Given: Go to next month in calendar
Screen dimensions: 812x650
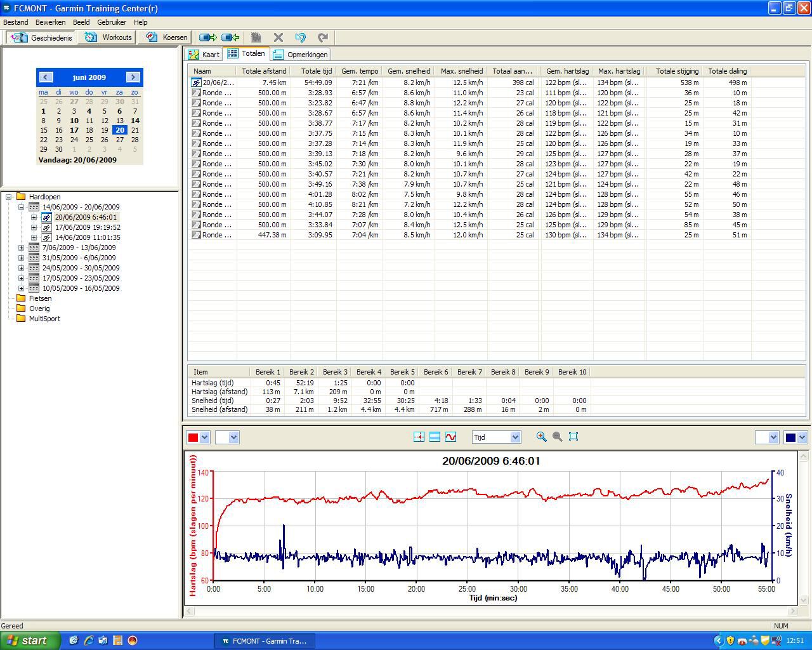Looking at the screenshot, I should pos(133,77).
